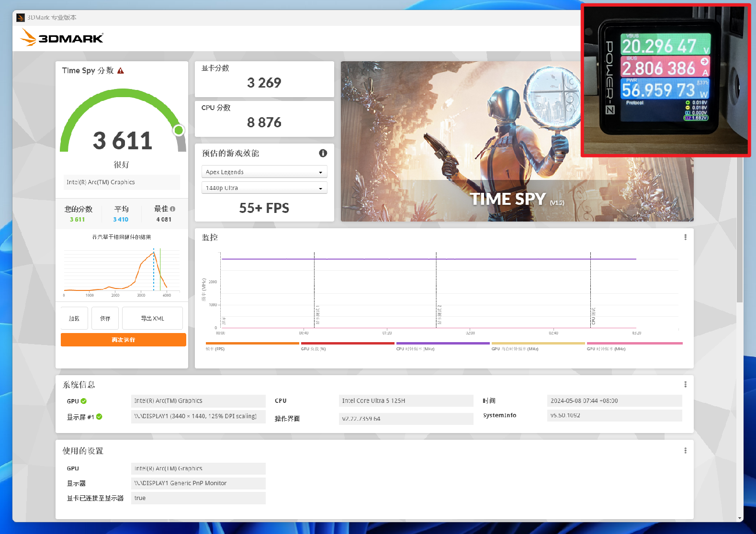Click the GPU green check status icon
The image size is (756, 534).
84,401
